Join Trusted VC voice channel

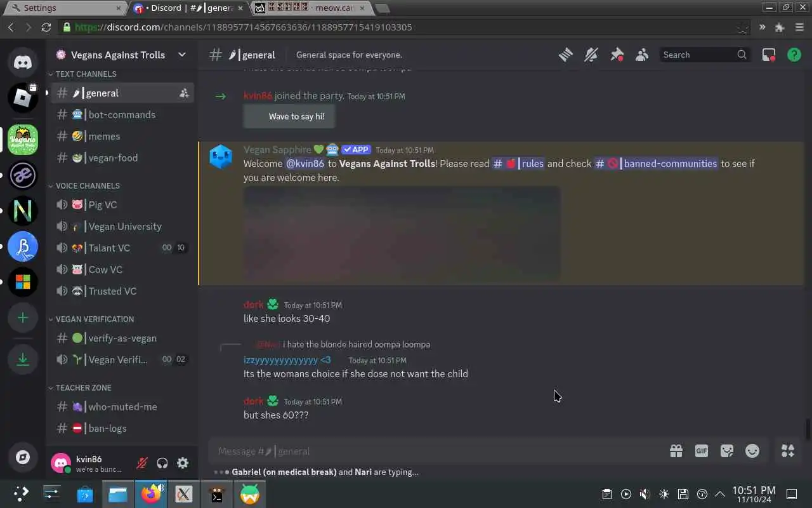click(122, 291)
